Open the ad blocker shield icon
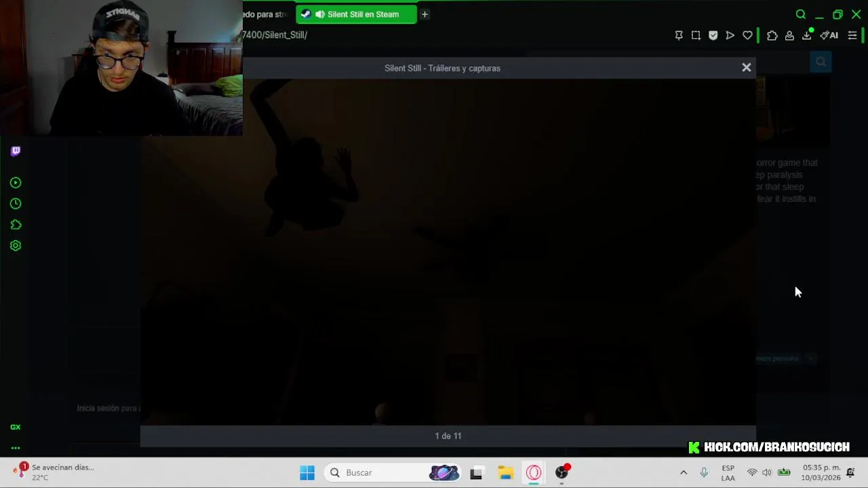 (x=713, y=35)
